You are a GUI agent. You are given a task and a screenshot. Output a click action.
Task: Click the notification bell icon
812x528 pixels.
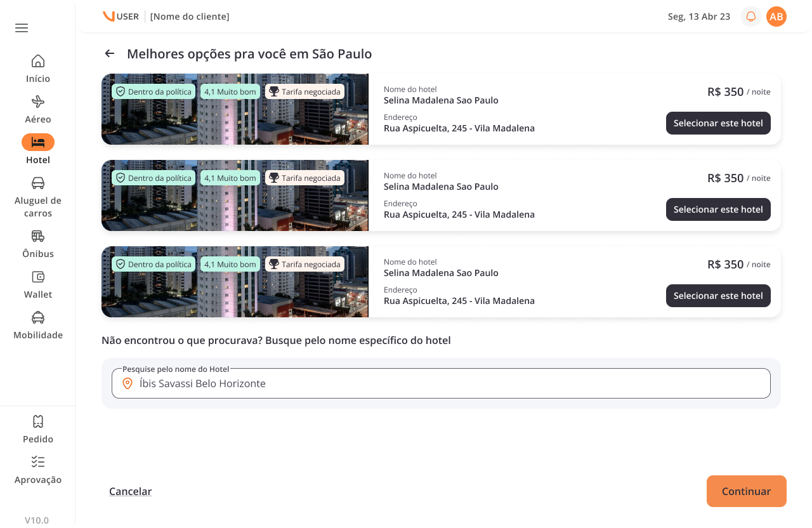tap(751, 16)
